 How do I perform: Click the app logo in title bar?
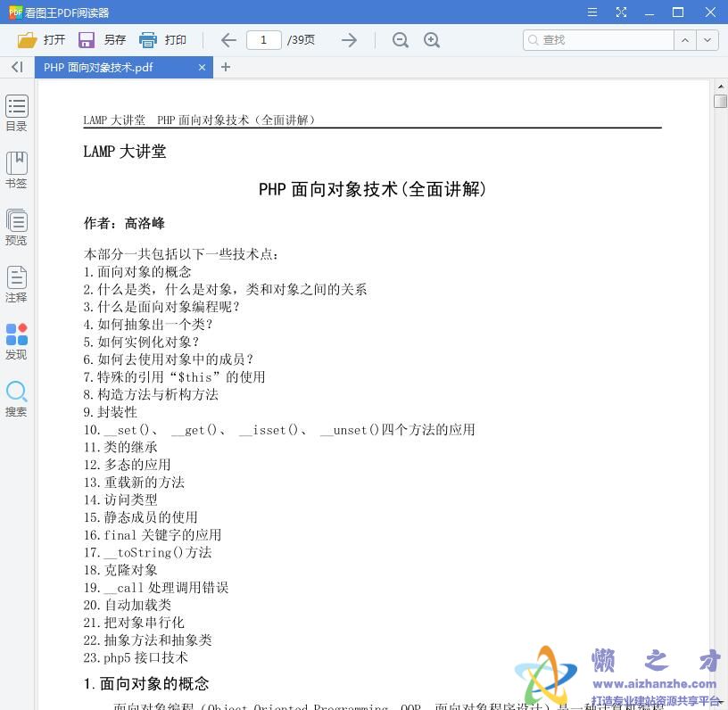[x=15, y=12]
